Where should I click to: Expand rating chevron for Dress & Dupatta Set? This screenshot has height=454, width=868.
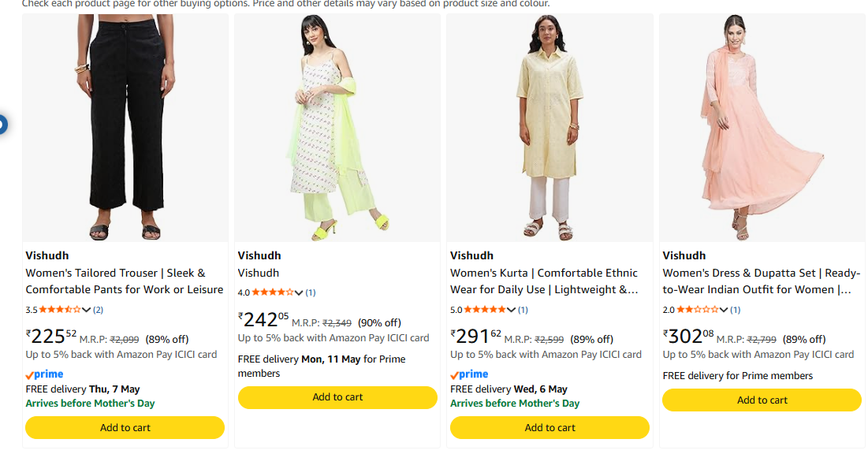725,310
